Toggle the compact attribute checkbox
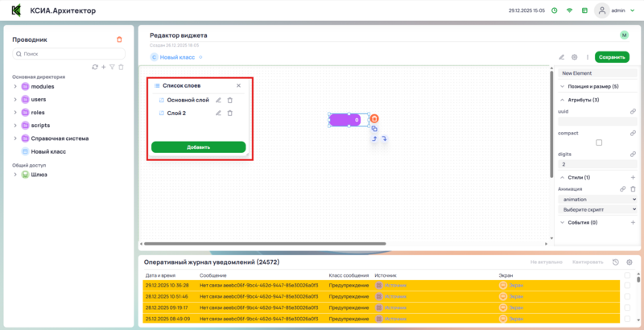This screenshot has height=330, width=644. (x=598, y=142)
